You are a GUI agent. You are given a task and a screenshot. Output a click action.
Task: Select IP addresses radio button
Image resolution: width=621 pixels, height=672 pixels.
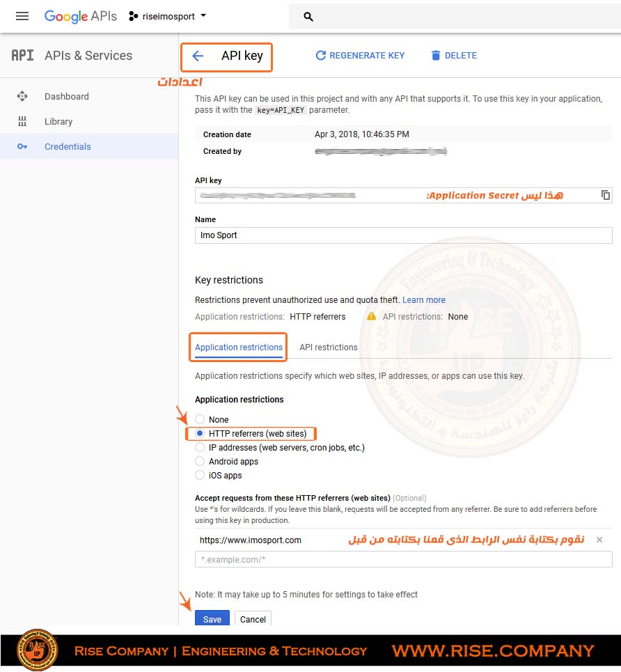(200, 448)
